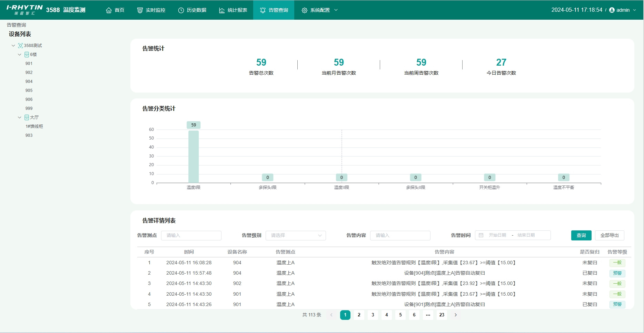Click the admin user avatar icon
This screenshot has height=333, width=644.
click(612, 10)
